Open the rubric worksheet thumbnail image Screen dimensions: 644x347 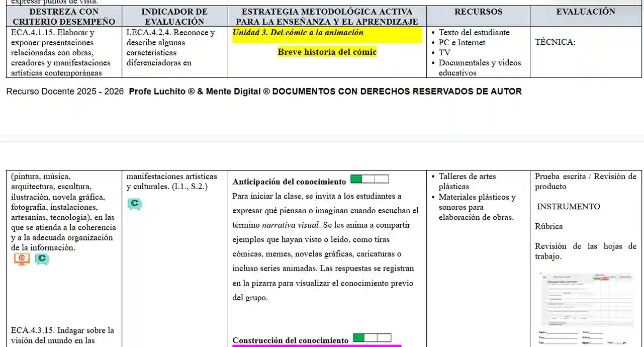coord(586,308)
